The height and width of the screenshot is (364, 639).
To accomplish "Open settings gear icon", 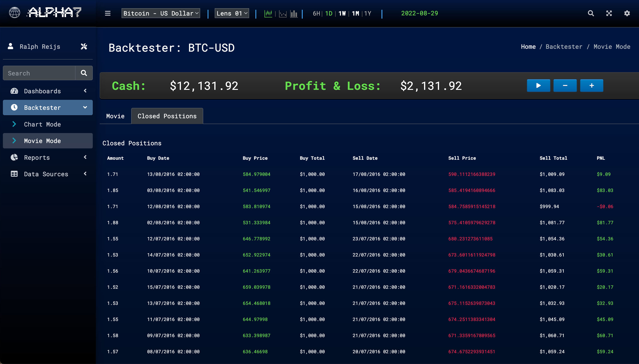I will (627, 13).
